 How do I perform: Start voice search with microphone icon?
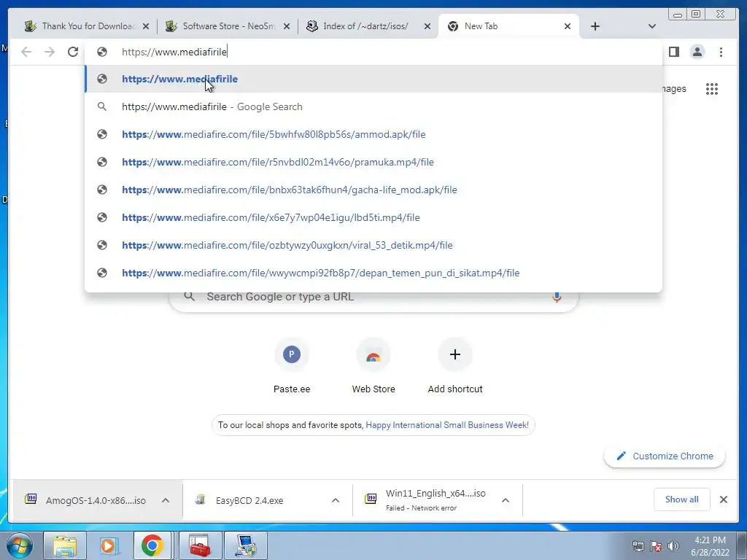[x=557, y=297]
